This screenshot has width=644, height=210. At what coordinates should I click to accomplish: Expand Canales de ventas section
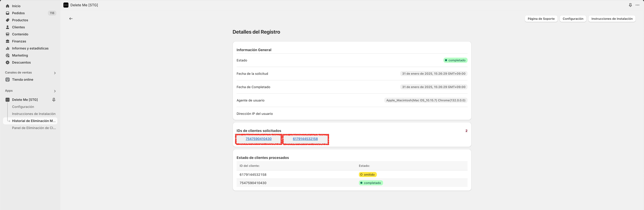pyautogui.click(x=55, y=73)
